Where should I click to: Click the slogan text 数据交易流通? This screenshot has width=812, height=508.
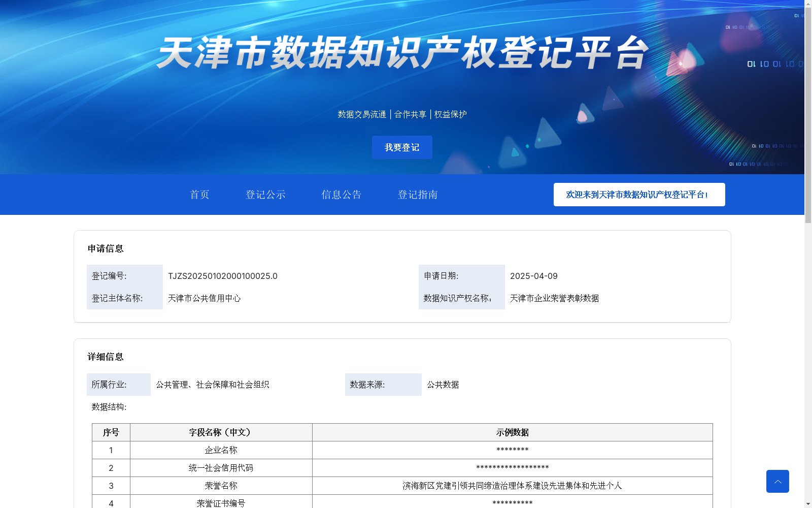[362, 114]
